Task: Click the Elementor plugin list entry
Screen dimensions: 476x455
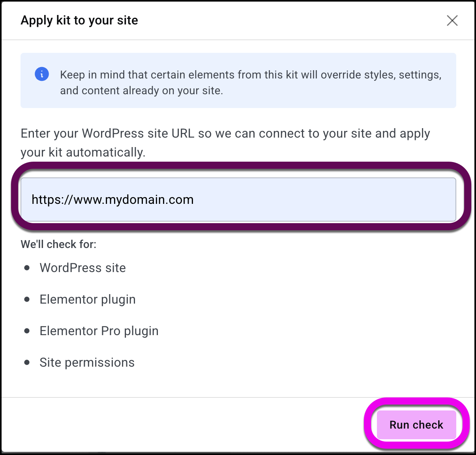Action: point(87,299)
